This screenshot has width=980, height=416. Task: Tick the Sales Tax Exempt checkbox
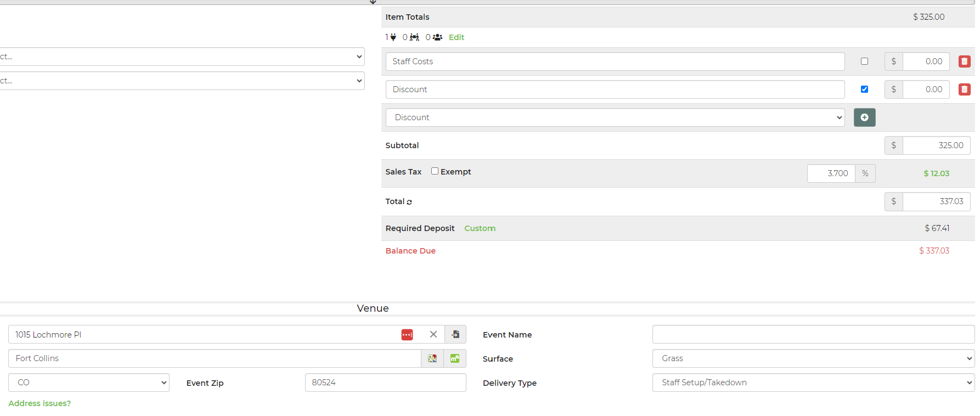point(435,171)
